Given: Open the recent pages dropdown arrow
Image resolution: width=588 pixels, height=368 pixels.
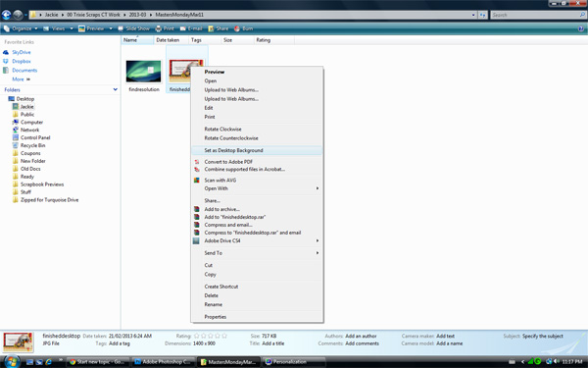Looking at the screenshot, I should pos(25,15).
